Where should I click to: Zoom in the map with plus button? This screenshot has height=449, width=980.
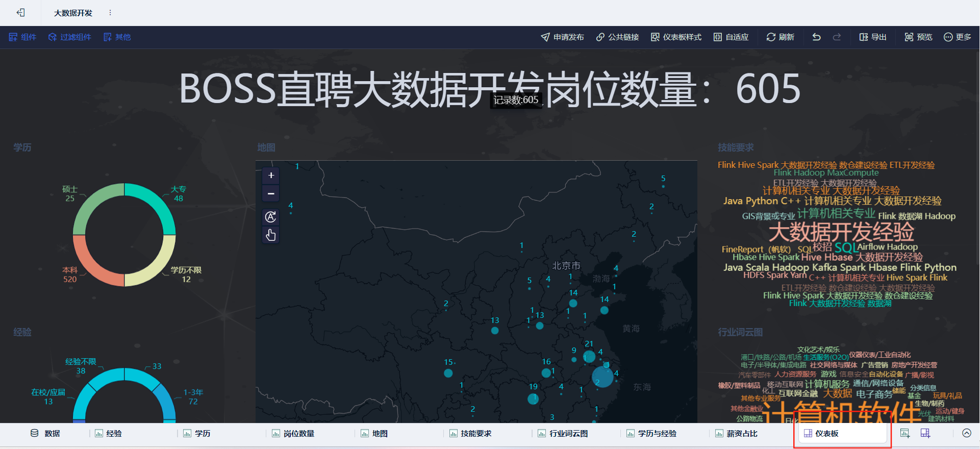[271, 176]
